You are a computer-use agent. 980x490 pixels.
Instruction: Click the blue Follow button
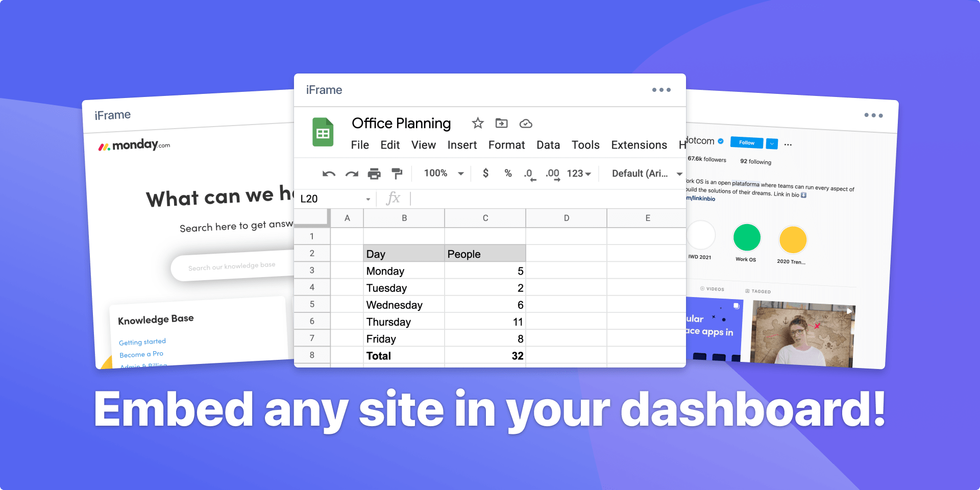coord(747,142)
